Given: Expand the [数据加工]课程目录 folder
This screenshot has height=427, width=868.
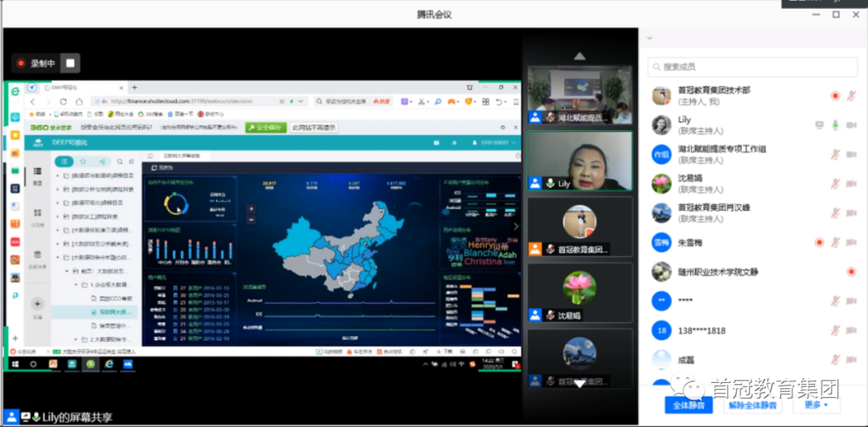Looking at the screenshot, I should (x=58, y=216).
